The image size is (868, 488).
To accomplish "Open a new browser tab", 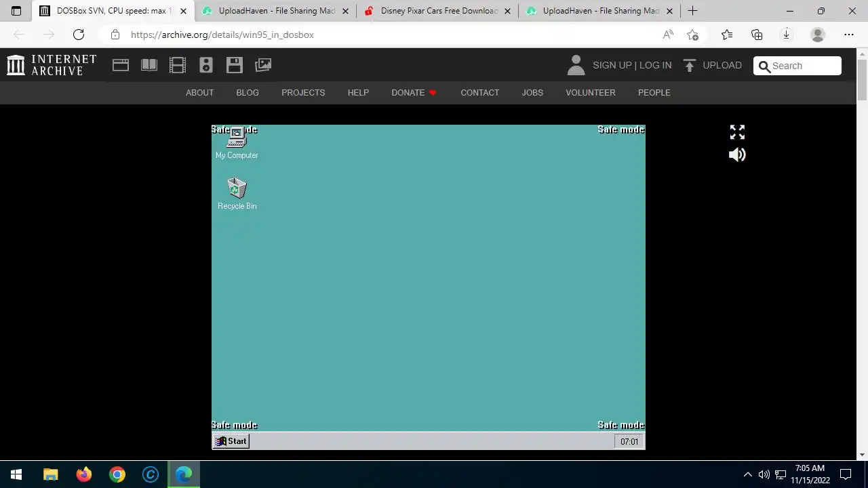I will pyautogui.click(x=692, y=11).
